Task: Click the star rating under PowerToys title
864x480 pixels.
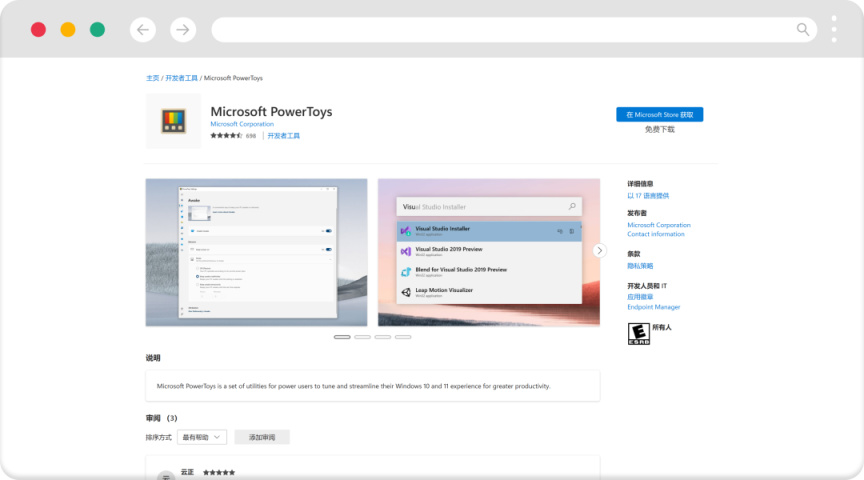Action: (x=226, y=136)
